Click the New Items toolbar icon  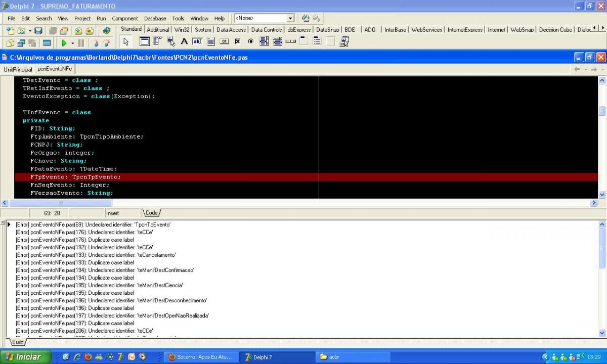click(x=11, y=30)
